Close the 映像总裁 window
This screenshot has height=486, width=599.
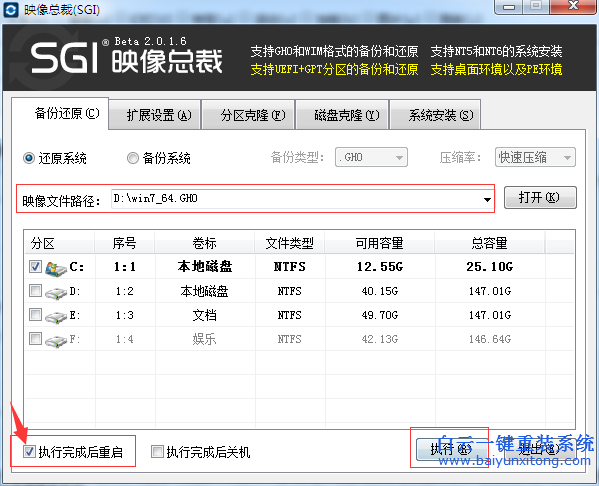[x=573, y=6]
